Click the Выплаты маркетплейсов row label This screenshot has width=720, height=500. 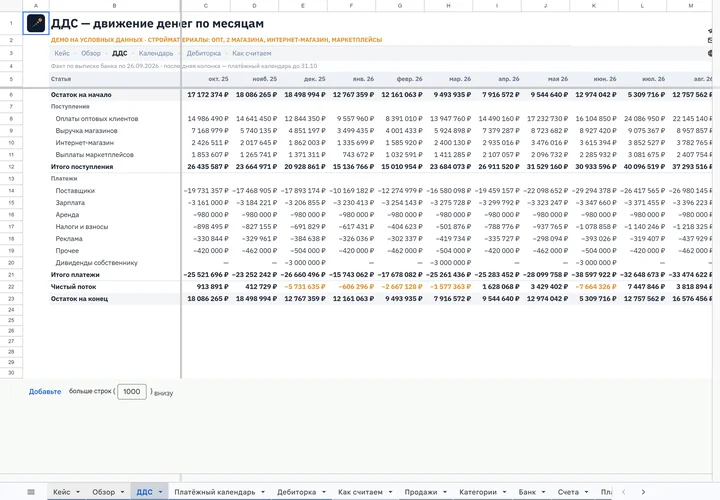(95, 155)
